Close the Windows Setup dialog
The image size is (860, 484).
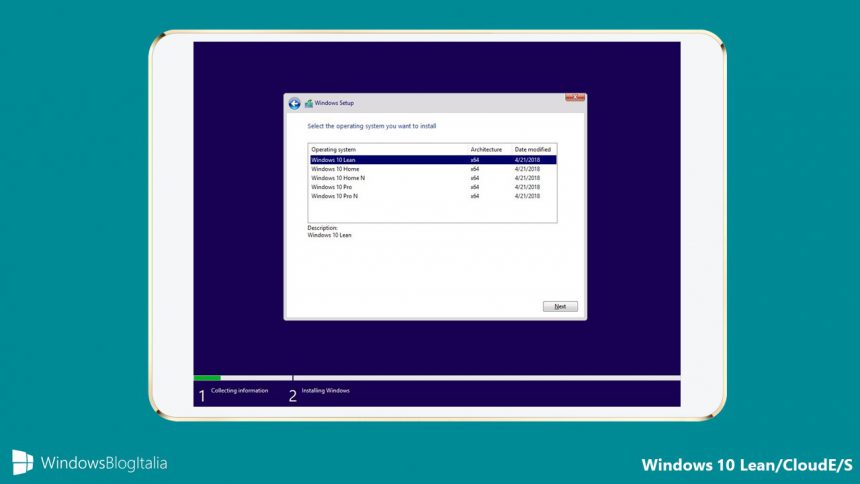click(575, 98)
